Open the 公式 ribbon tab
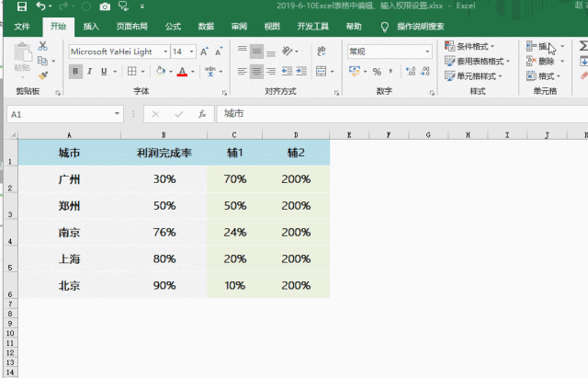588x378 pixels. coord(173,27)
